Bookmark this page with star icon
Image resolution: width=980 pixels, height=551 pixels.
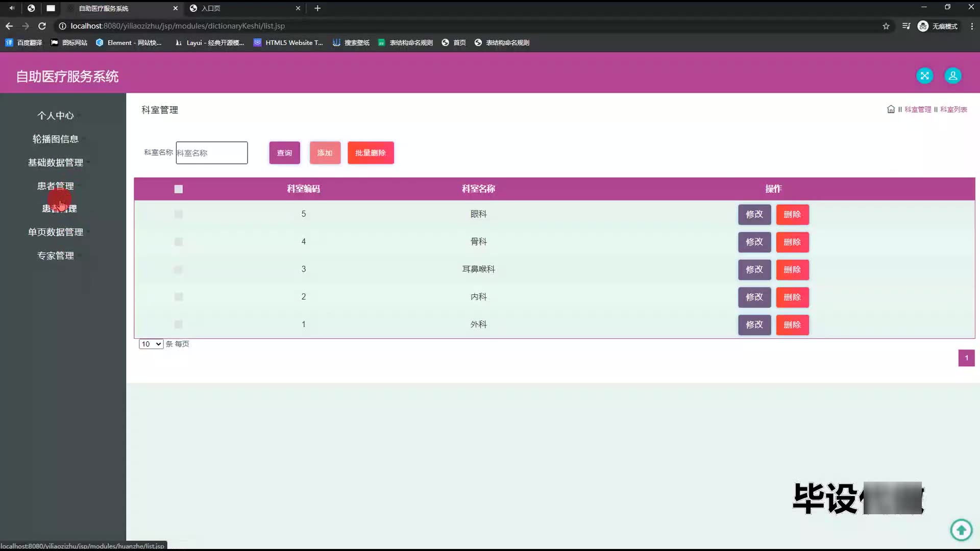(x=886, y=26)
